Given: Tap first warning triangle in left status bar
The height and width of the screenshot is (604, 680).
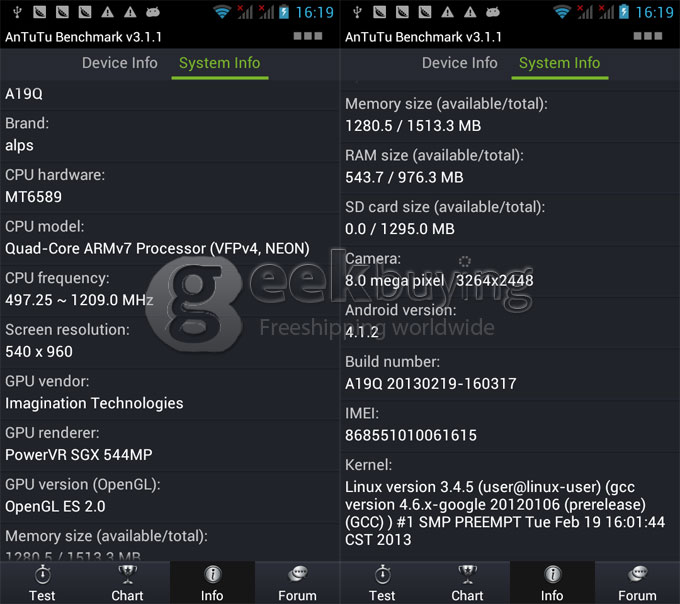Looking at the screenshot, I should coord(108,12).
